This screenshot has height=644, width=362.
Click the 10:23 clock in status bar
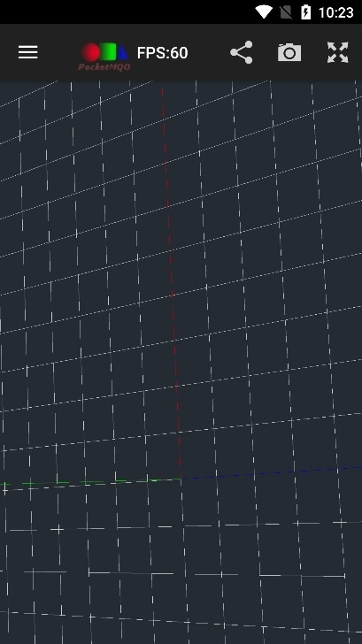click(x=336, y=12)
